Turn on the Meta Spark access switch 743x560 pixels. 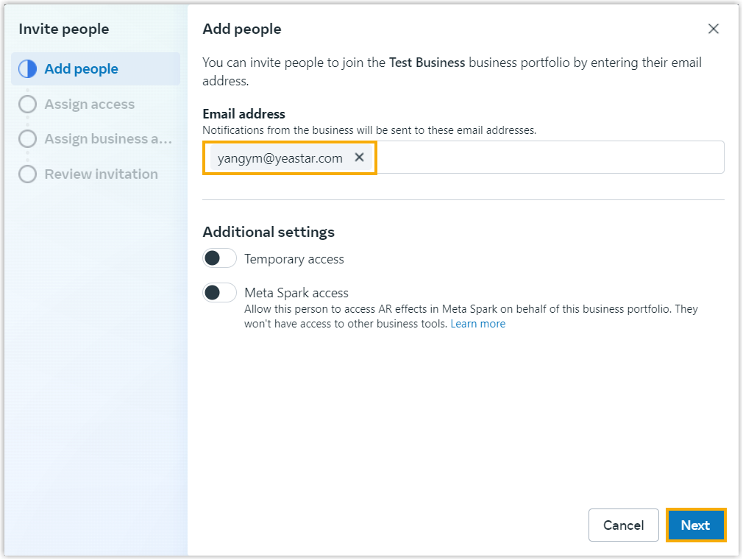pyautogui.click(x=219, y=293)
